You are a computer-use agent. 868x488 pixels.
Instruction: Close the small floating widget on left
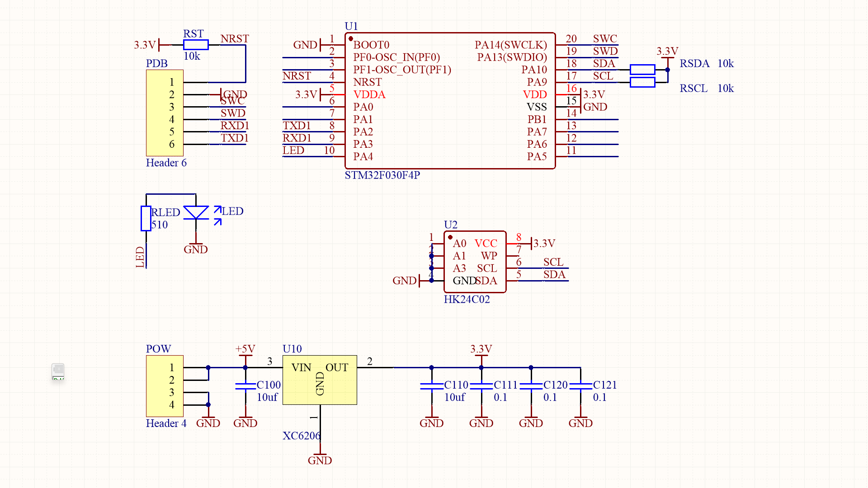coord(58,369)
